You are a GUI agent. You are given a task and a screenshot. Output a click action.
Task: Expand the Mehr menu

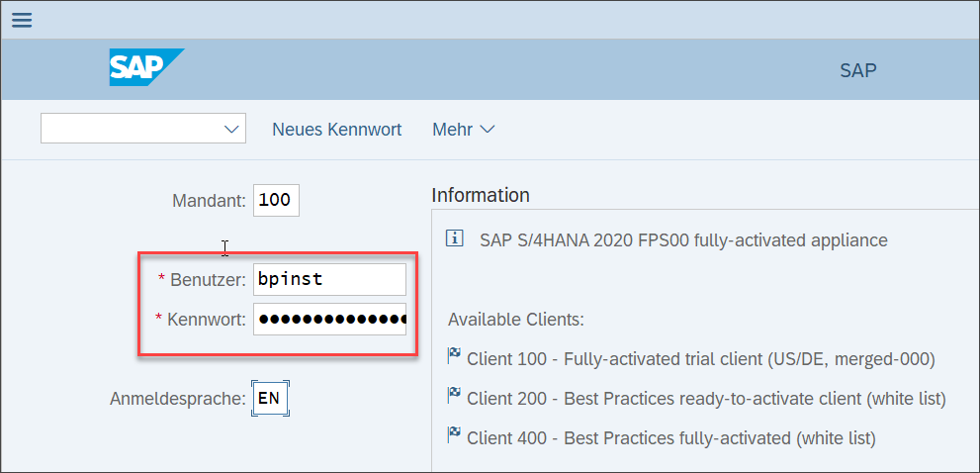463,130
